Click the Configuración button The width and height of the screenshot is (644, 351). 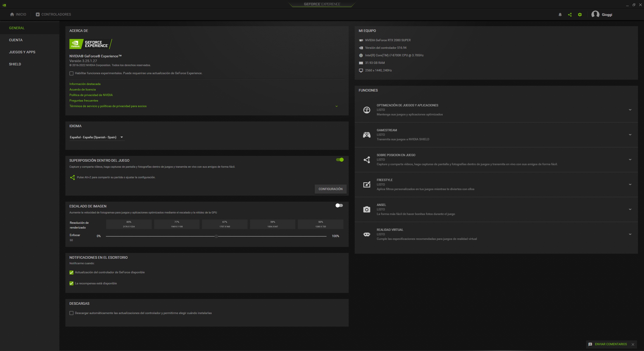point(331,189)
